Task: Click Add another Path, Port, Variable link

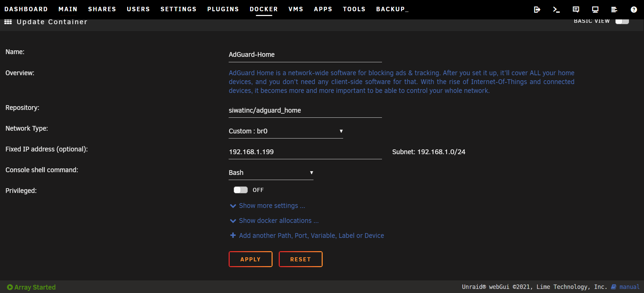Action: pos(311,235)
